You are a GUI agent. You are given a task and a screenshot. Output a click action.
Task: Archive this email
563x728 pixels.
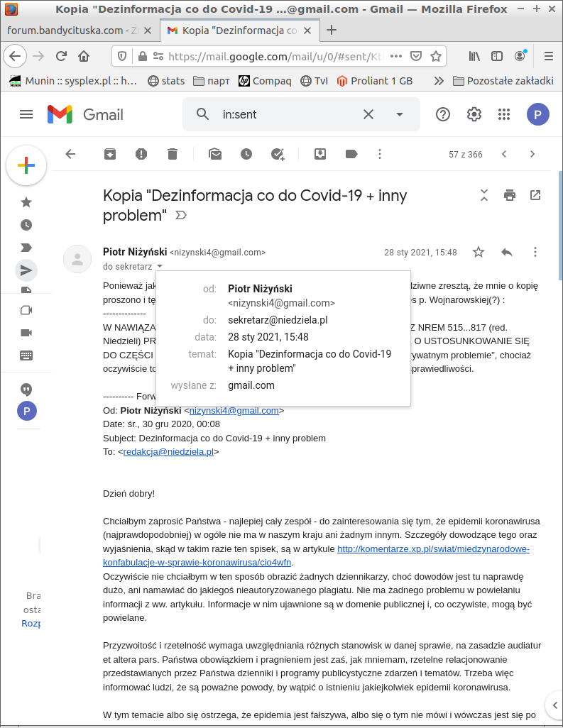(x=110, y=154)
